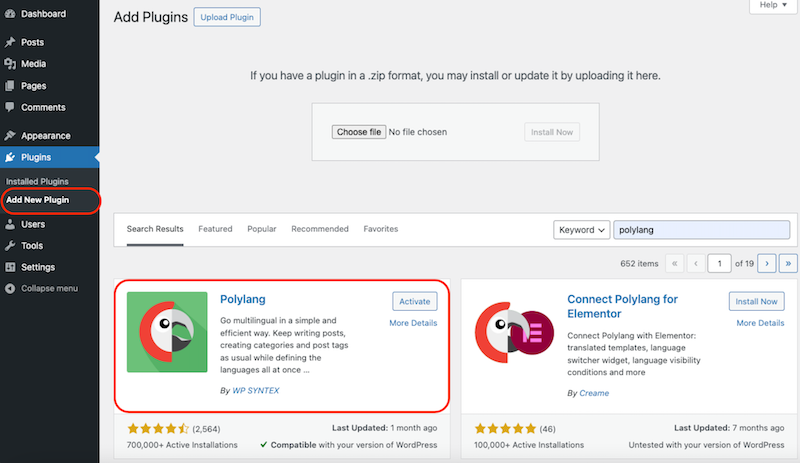Jump to last page of results

tap(788, 263)
